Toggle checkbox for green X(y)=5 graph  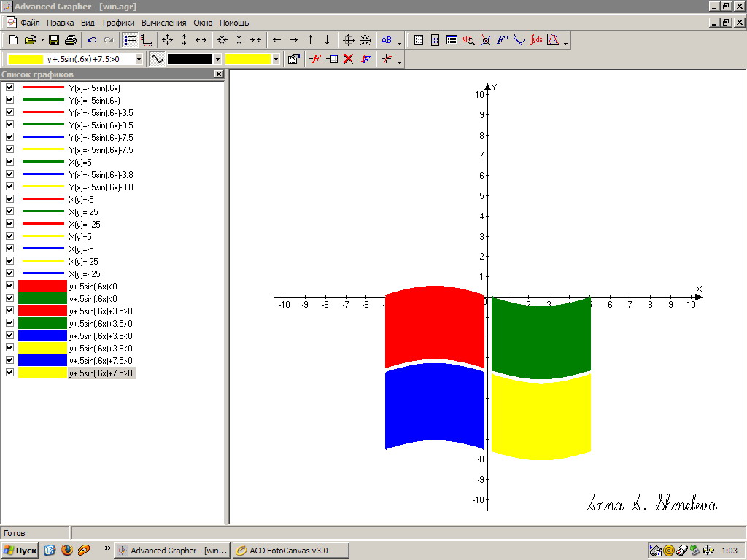coord(10,162)
